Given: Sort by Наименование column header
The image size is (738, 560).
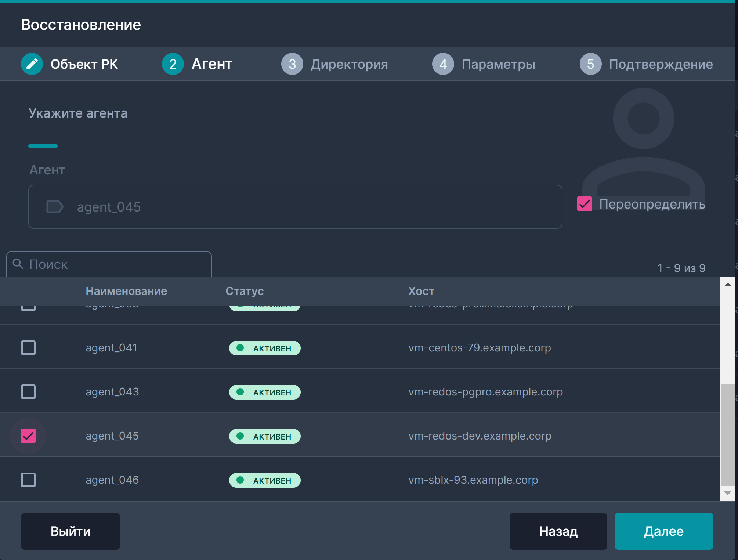Looking at the screenshot, I should [x=126, y=291].
